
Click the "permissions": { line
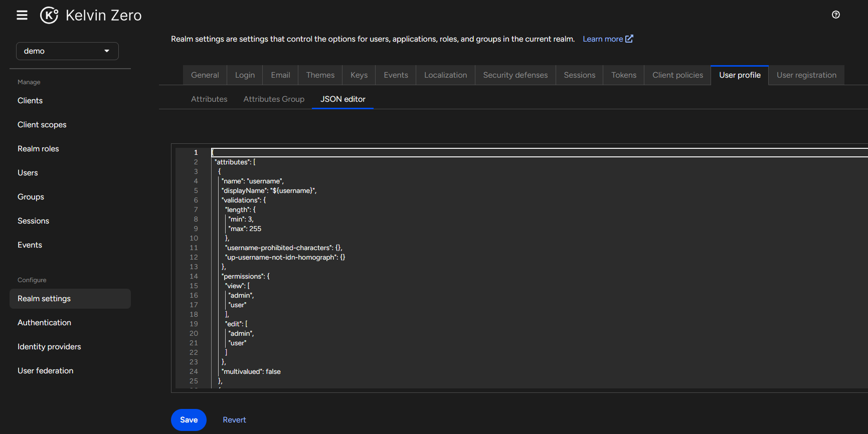click(x=246, y=277)
